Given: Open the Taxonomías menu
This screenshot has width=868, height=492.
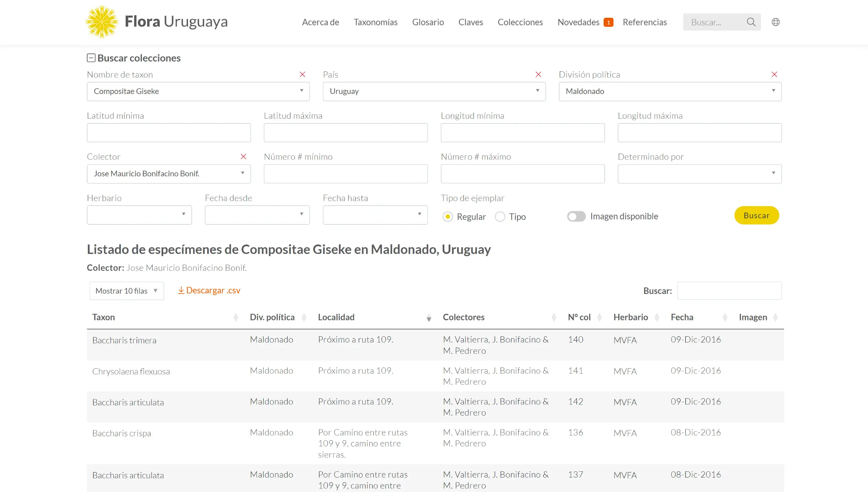Looking at the screenshot, I should click(x=375, y=22).
